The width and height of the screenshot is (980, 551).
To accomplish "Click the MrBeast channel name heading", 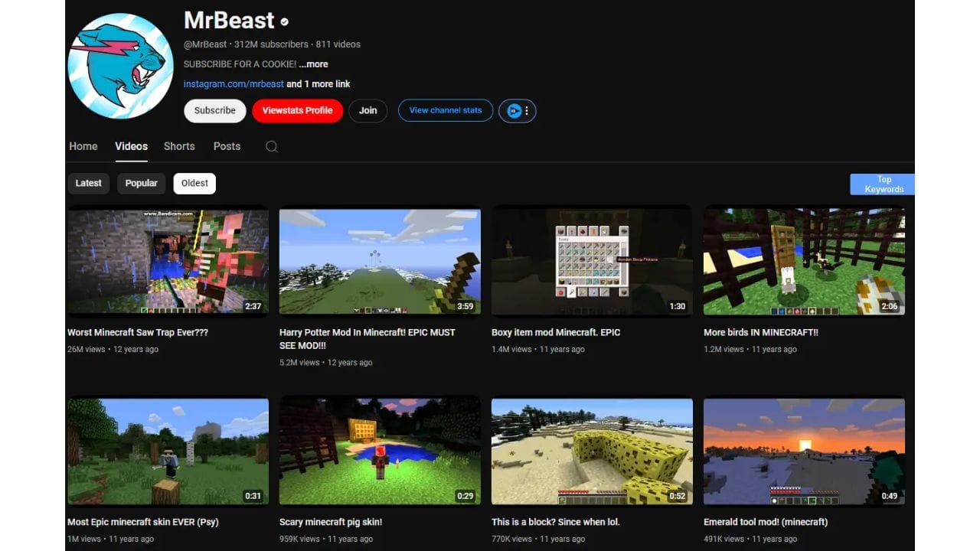I will click(229, 21).
